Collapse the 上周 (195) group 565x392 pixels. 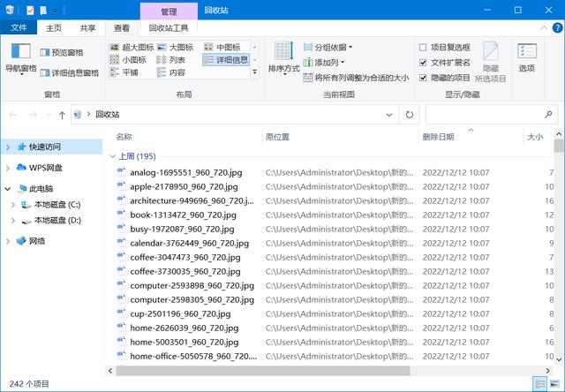point(112,156)
